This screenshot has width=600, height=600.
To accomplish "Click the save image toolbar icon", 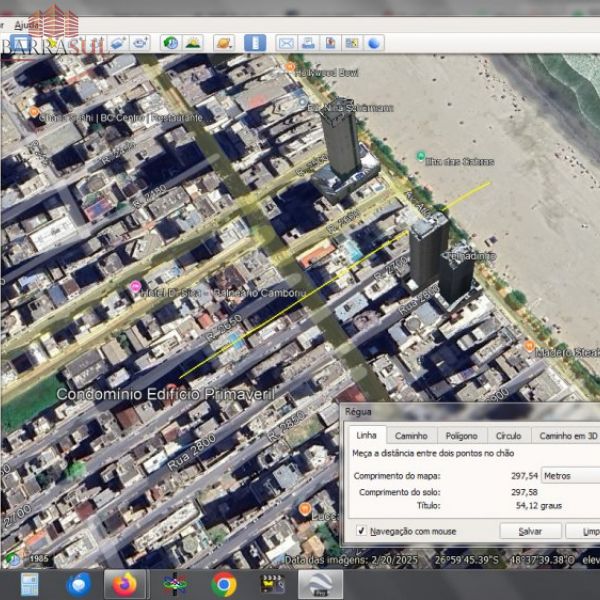I will (x=330, y=43).
